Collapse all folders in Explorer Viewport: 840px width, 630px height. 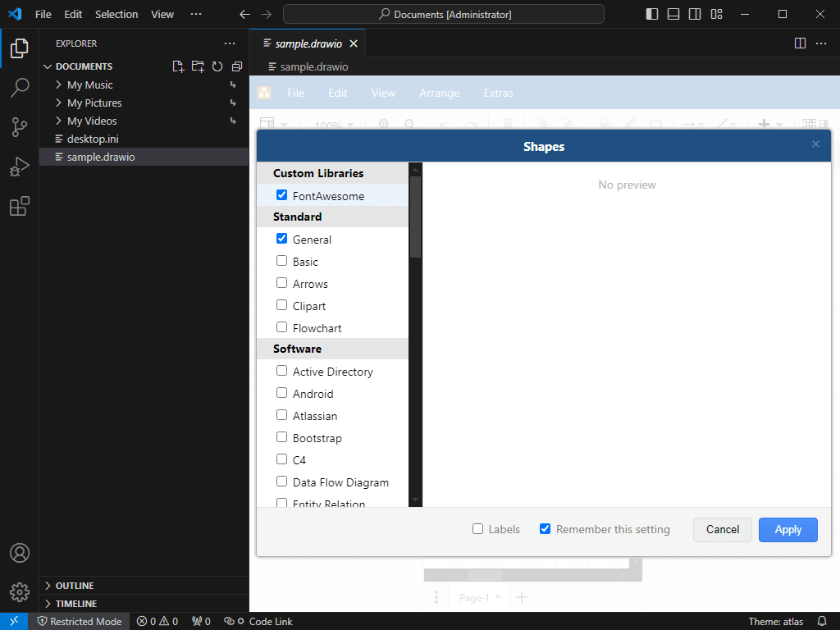point(237,66)
